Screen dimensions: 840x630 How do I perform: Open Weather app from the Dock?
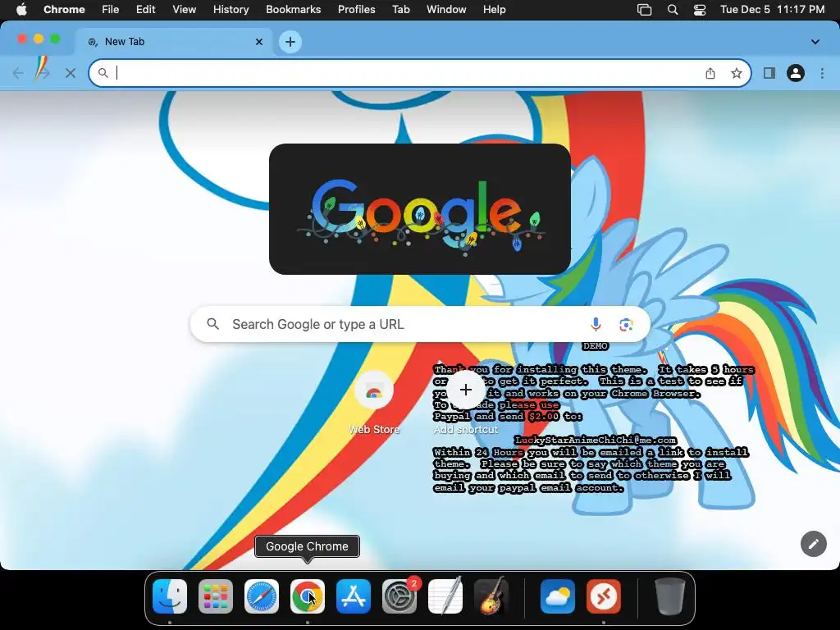tap(558, 596)
